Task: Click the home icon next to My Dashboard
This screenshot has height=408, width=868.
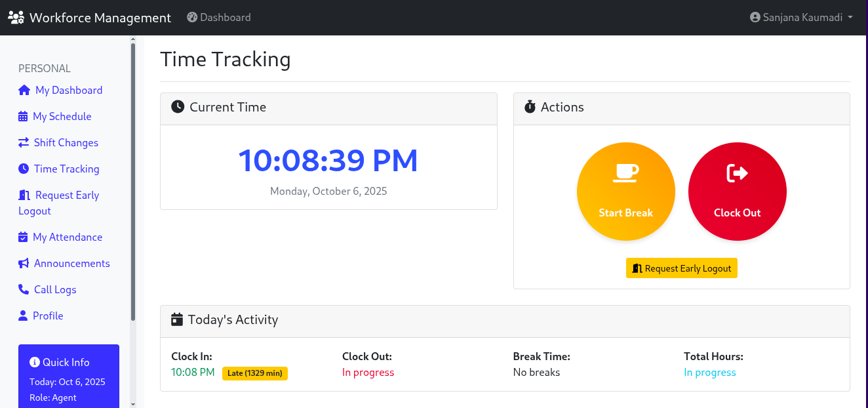Action: (22, 90)
